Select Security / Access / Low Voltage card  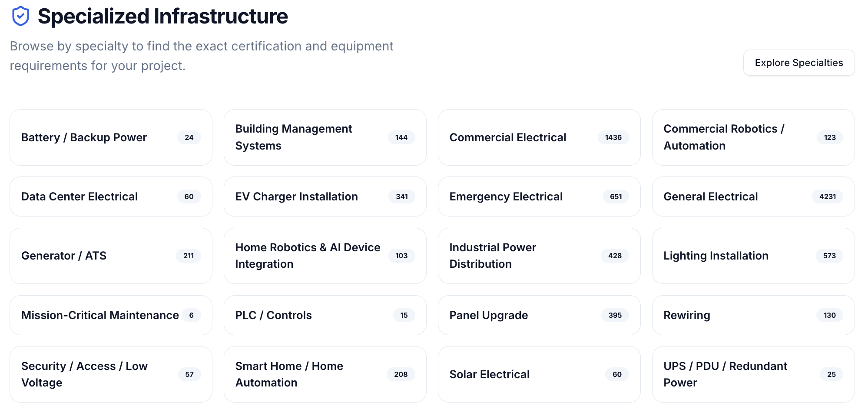(111, 374)
